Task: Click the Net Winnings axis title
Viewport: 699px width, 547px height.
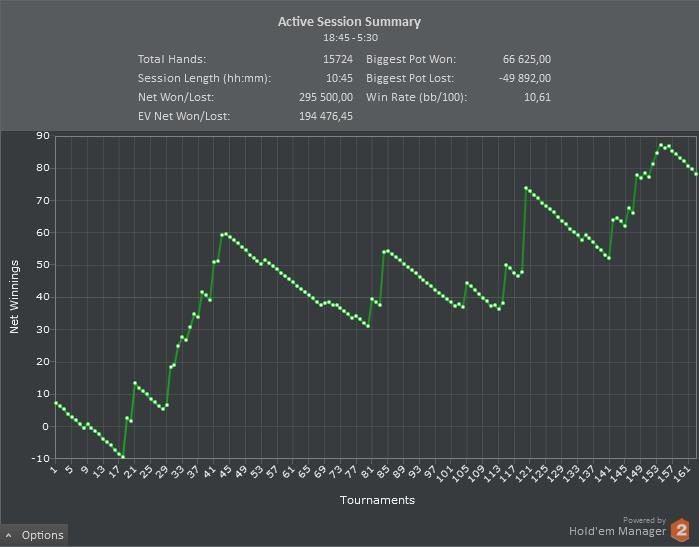Action: (14, 297)
